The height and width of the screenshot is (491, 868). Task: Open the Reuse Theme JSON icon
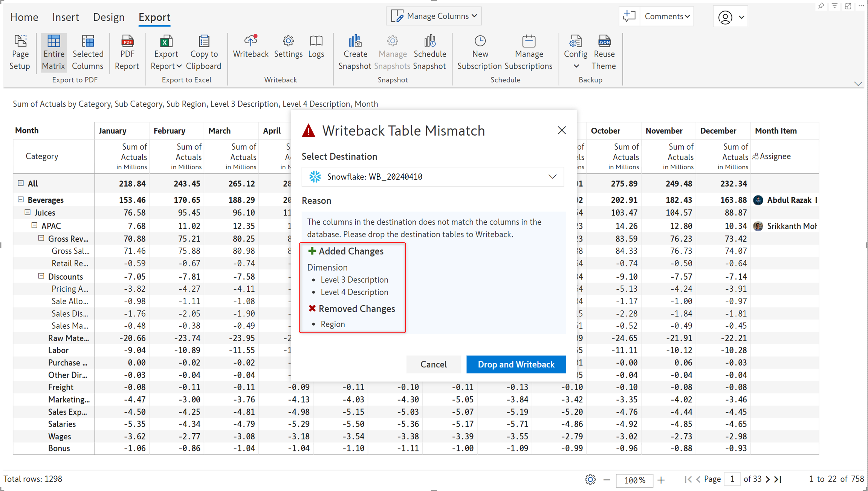[x=604, y=41]
